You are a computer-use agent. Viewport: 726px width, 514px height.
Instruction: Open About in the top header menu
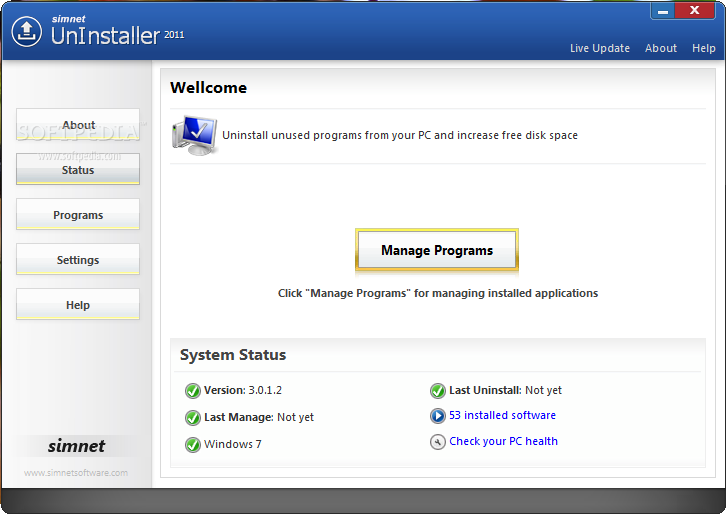pos(661,48)
